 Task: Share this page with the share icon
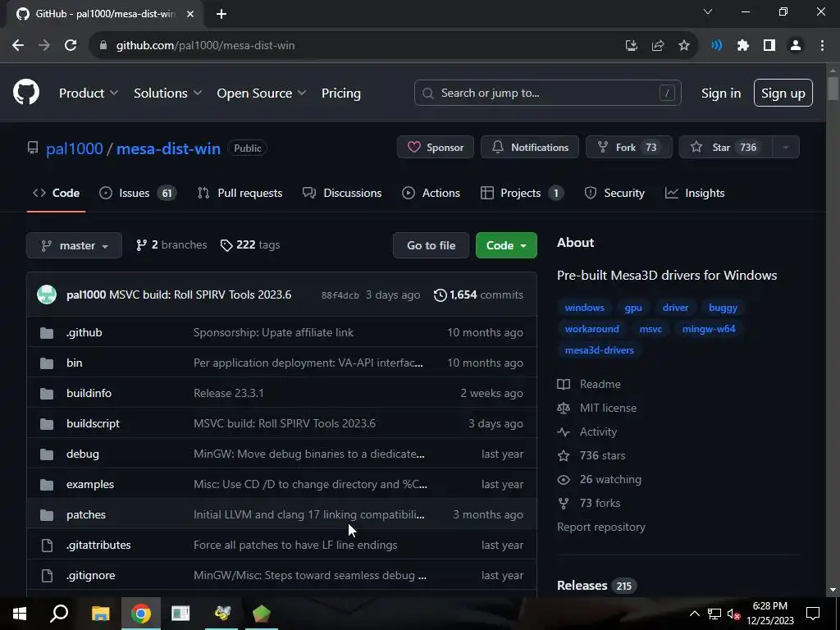click(x=658, y=46)
